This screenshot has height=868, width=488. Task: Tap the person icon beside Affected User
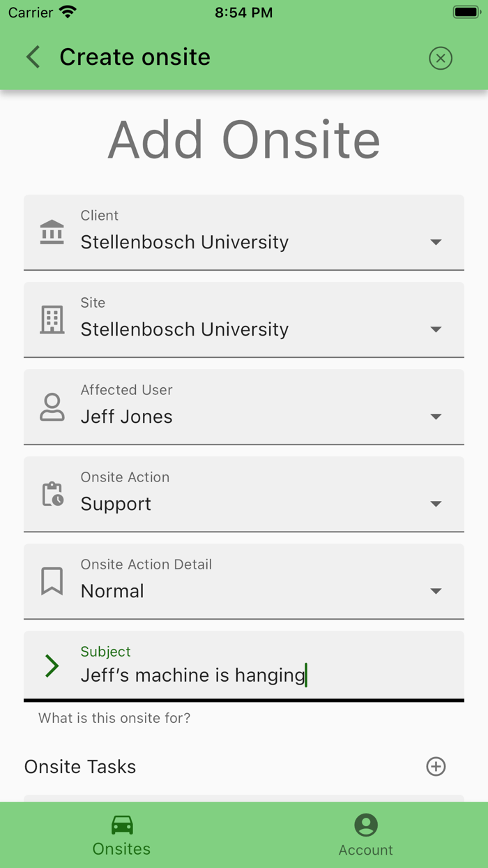pyautogui.click(x=52, y=407)
